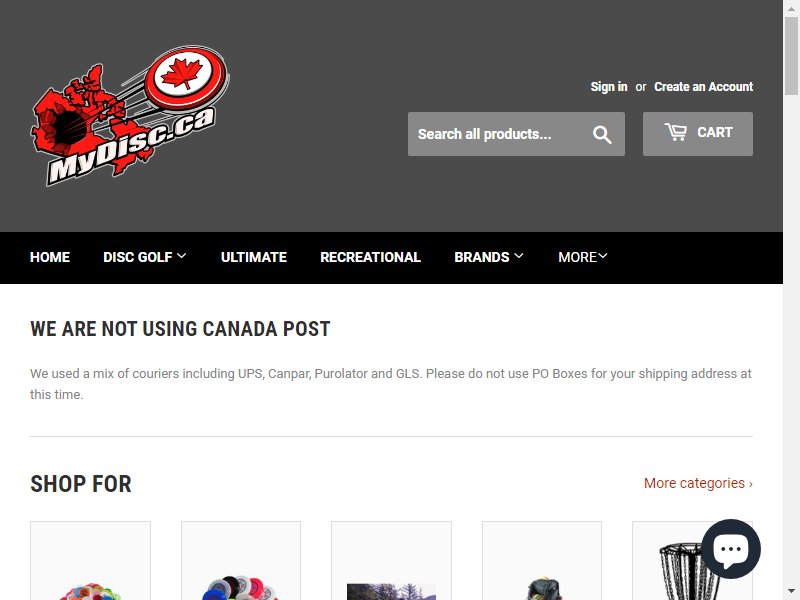The width and height of the screenshot is (800, 600).
Task: Open the first colorful discs category image
Action: point(90,561)
